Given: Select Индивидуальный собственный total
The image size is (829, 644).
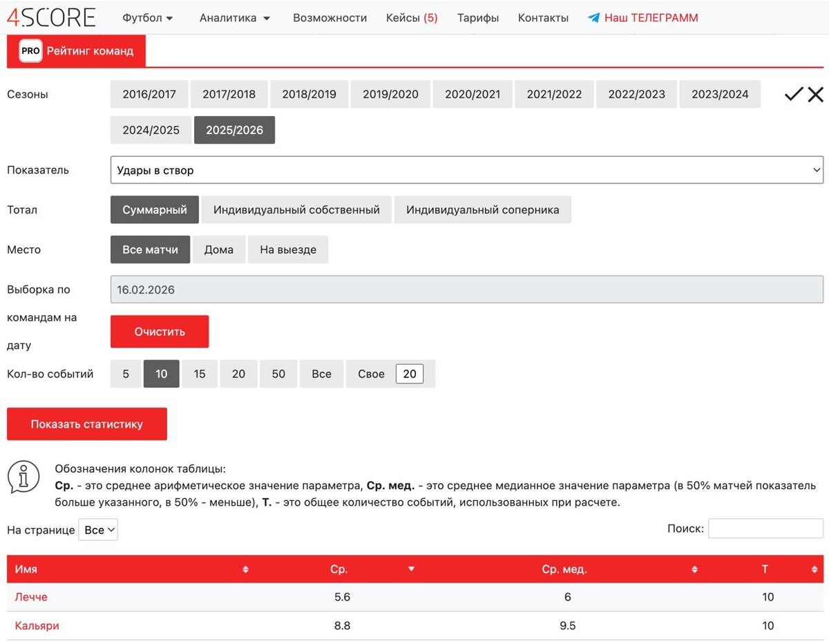Looking at the screenshot, I should click(296, 210).
